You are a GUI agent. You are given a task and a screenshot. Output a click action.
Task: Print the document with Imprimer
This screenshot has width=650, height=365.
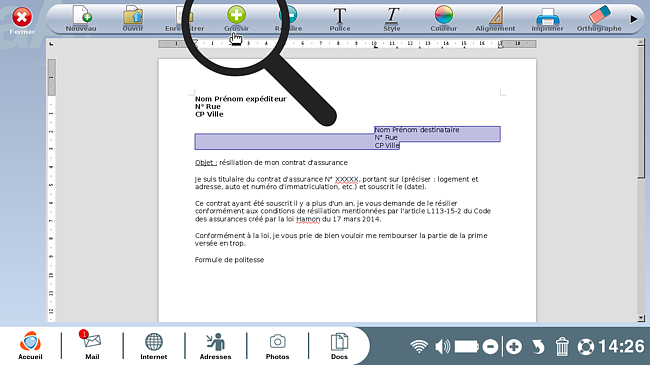click(547, 19)
